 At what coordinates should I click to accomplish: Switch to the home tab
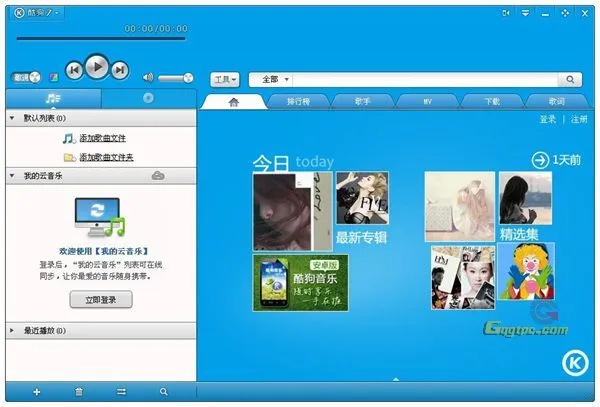(233, 102)
